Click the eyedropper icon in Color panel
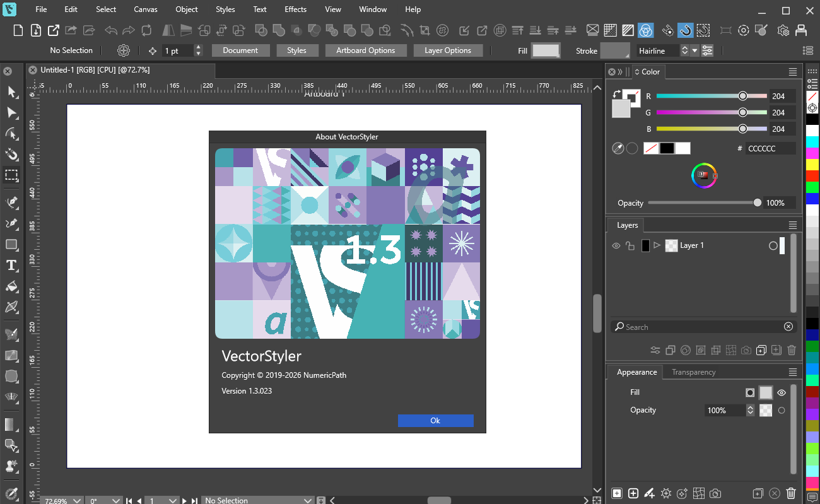Viewport: 820px width, 504px height. pyautogui.click(x=618, y=148)
